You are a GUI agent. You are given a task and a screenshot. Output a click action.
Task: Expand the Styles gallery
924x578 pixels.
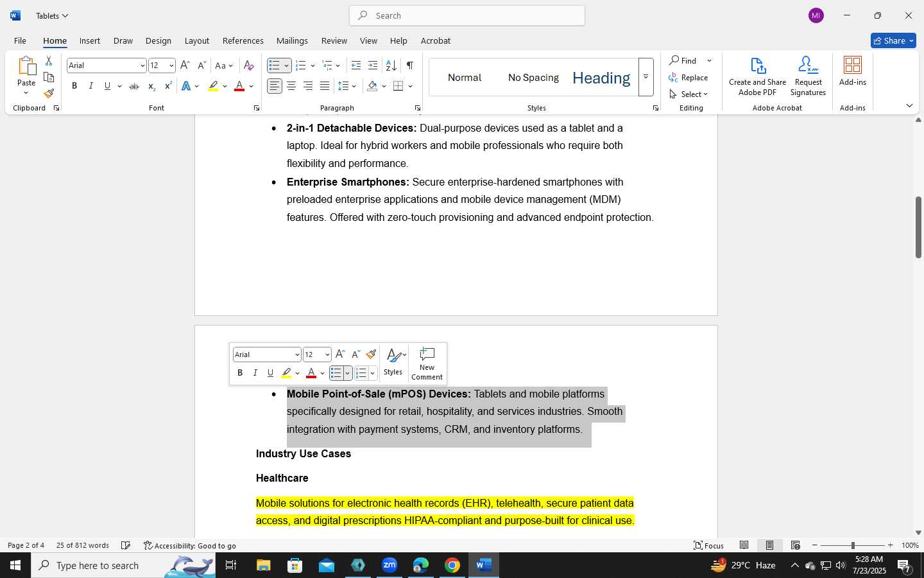pyautogui.click(x=646, y=77)
